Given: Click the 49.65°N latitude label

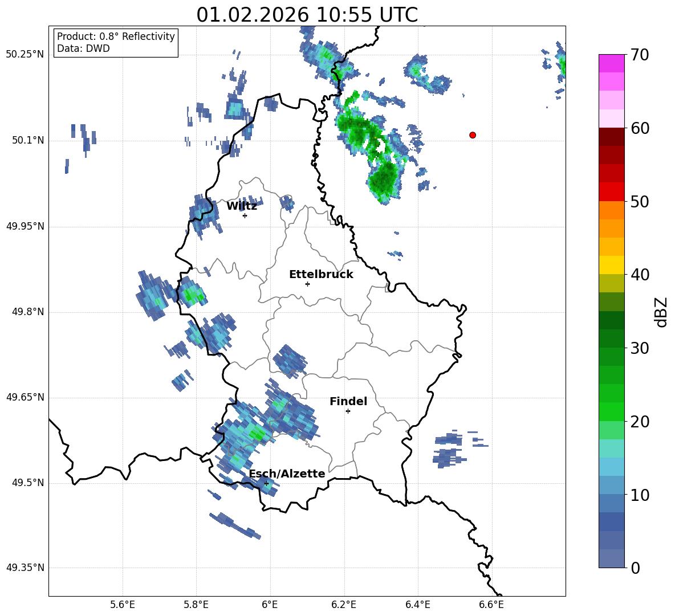Looking at the screenshot, I should [x=25, y=397].
